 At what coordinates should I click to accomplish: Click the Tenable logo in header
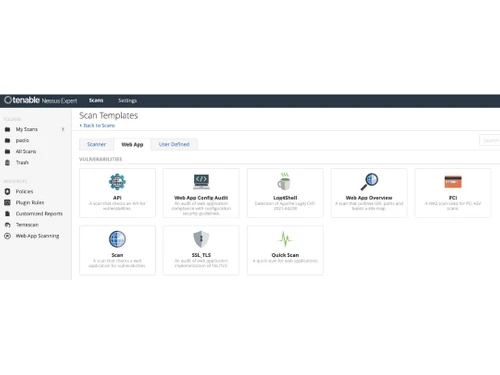click(22, 100)
